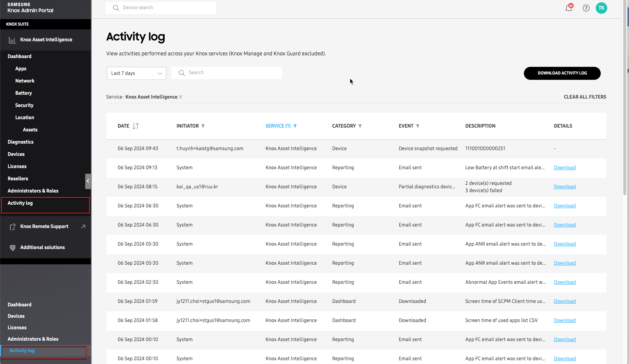Viewport: 629px width, 364px height.
Task: Sort by the DATE column arrows
Action: [136, 126]
